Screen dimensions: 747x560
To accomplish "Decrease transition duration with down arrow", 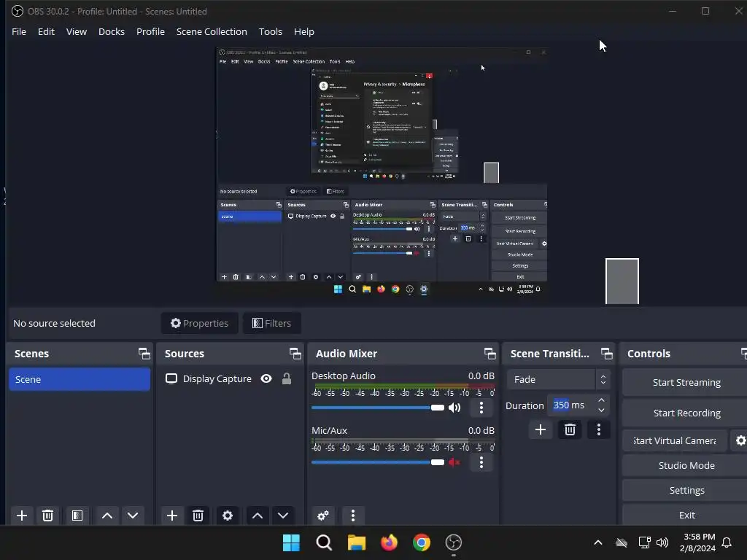I will pos(601,411).
